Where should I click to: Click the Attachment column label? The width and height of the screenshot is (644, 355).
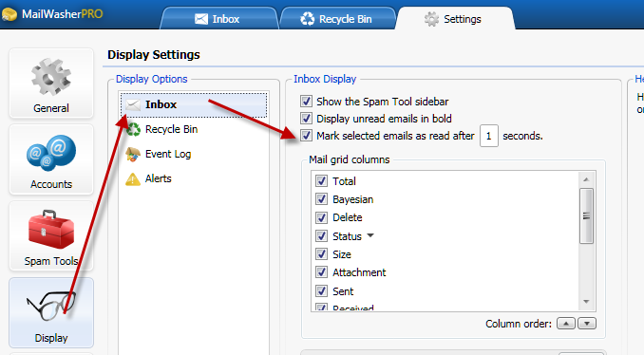pyautogui.click(x=359, y=272)
